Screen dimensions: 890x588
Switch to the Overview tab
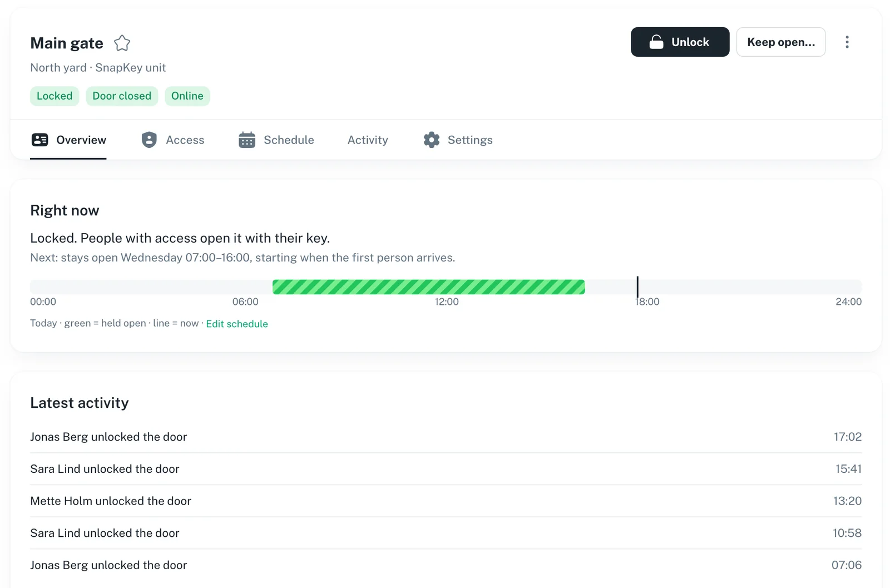click(68, 140)
